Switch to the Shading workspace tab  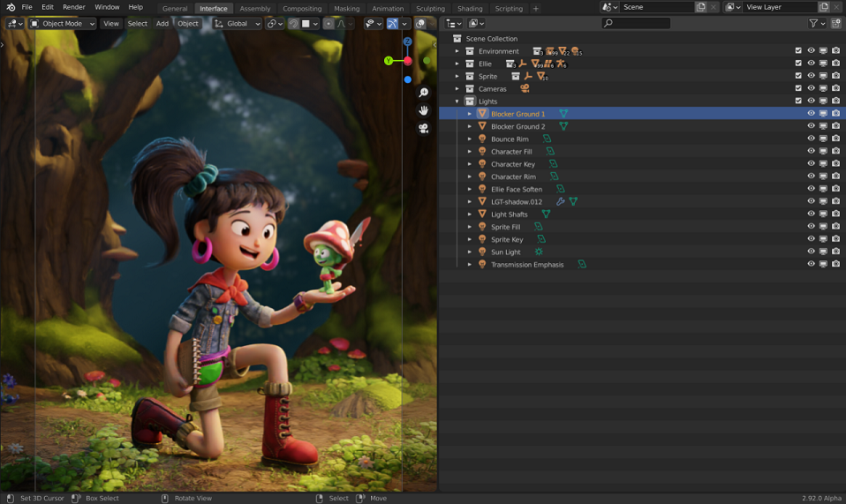[470, 9]
